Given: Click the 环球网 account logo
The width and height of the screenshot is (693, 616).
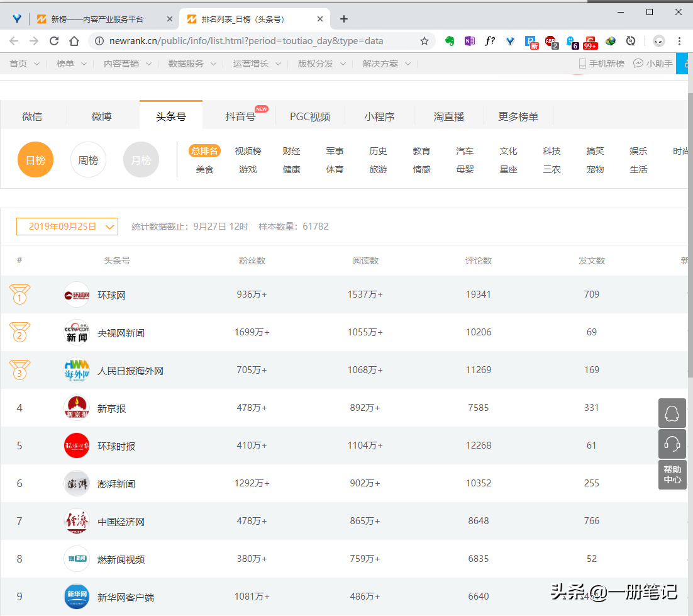Looking at the screenshot, I should coord(77,294).
